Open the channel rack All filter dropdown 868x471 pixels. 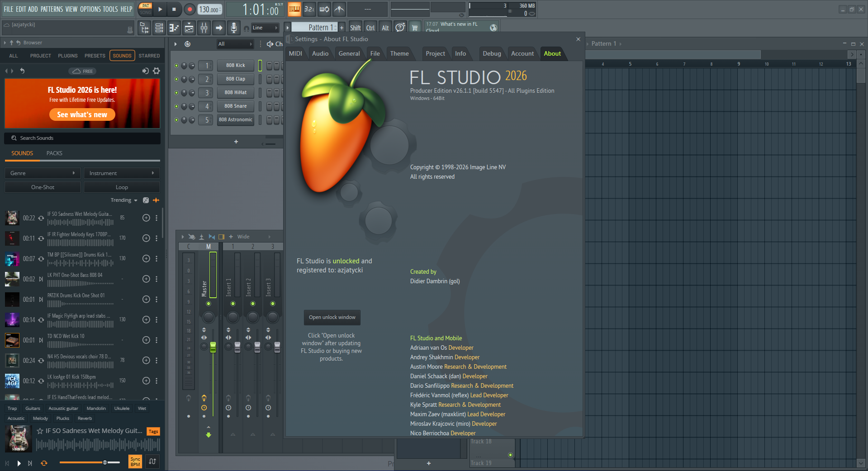tap(235, 44)
